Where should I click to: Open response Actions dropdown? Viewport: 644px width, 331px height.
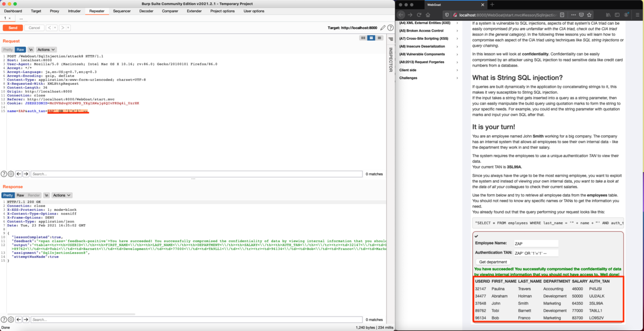coord(61,195)
